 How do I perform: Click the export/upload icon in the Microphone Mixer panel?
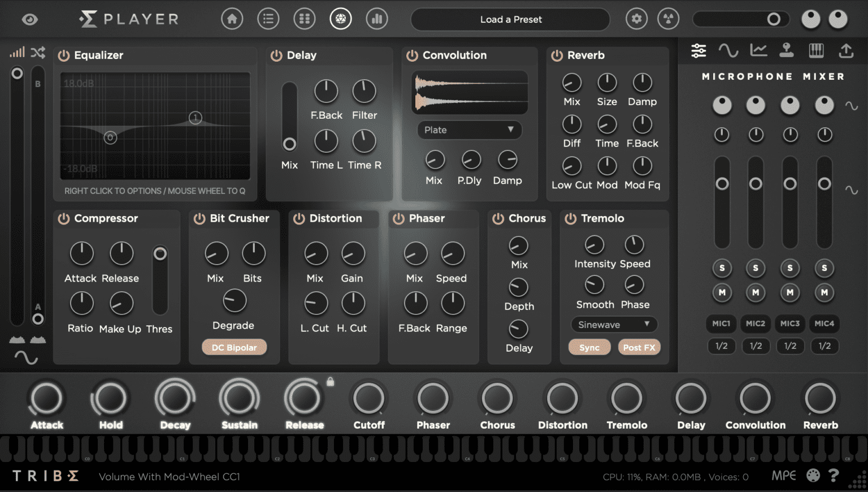pyautogui.click(x=845, y=50)
